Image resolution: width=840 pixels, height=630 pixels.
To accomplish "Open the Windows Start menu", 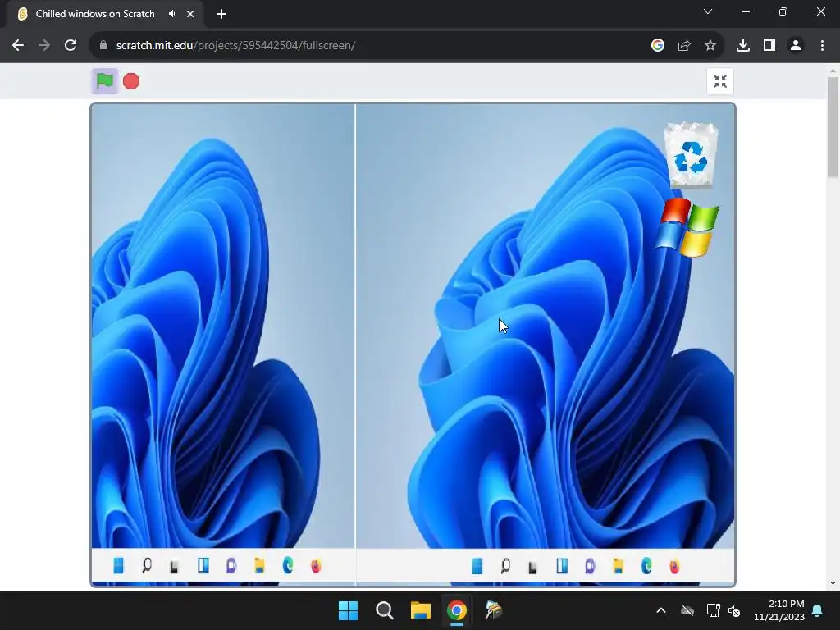I will tap(348, 610).
